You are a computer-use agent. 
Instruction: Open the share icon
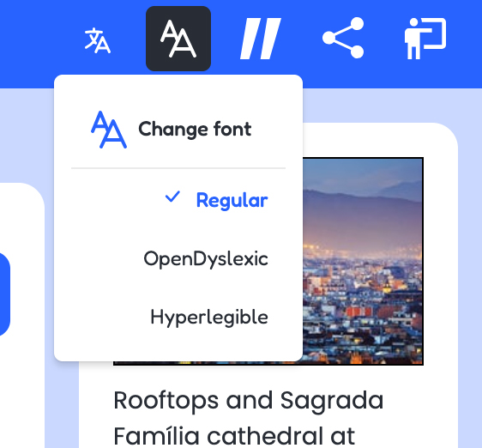[343, 38]
